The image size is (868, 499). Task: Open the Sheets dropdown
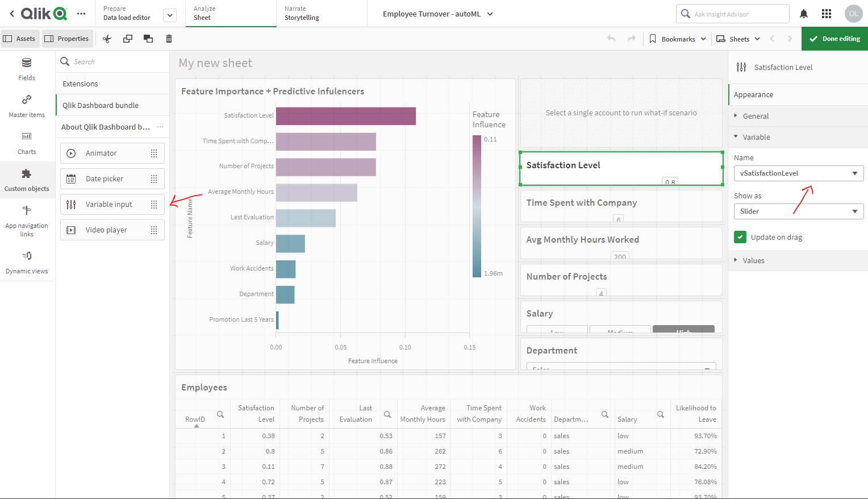(x=738, y=39)
